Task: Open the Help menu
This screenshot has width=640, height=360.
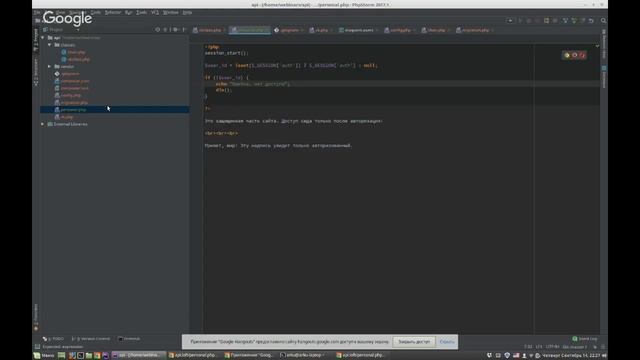Action: 187,13
